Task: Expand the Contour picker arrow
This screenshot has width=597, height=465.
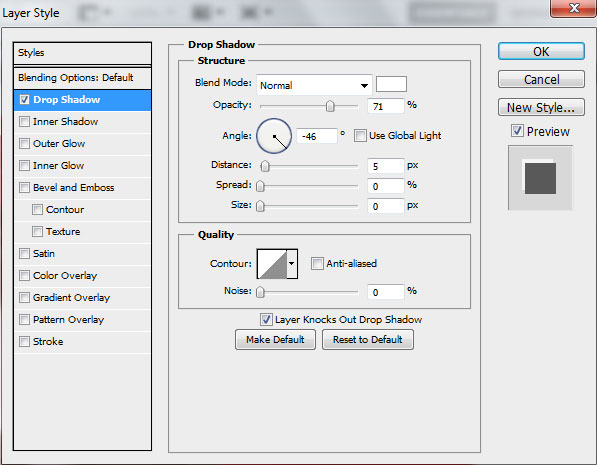Action: coord(292,264)
